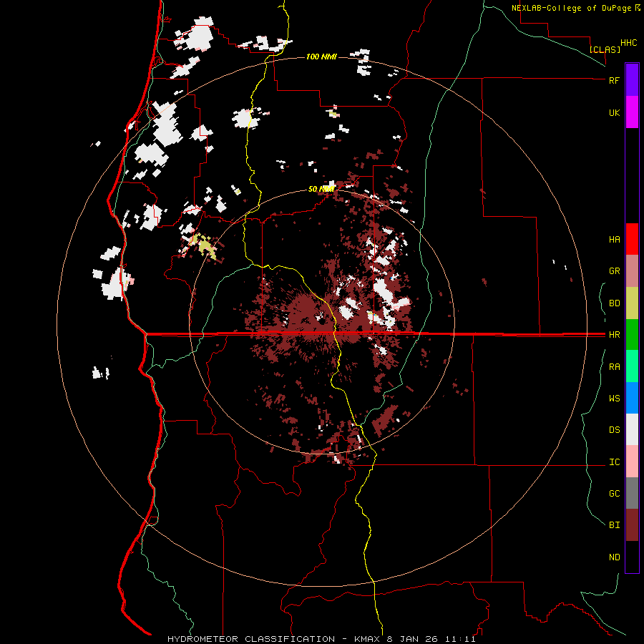Click the 50 NMI range ring label
The height and width of the screenshot is (644, 644).
pos(321,189)
